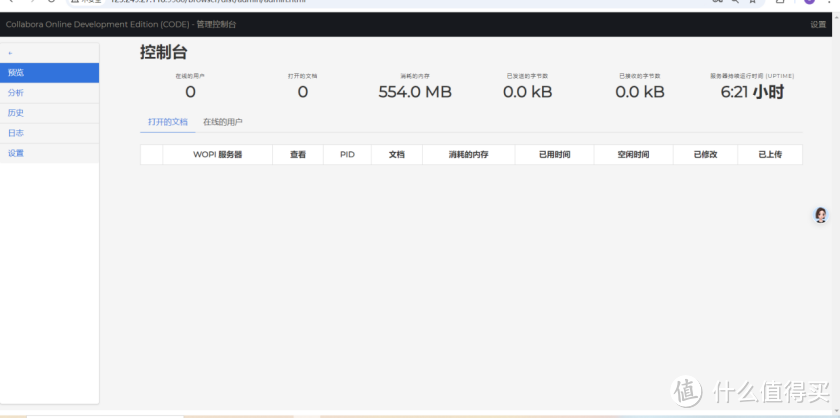Open 设置 in the left sidebar
This screenshot has height=418, width=840.
click(x=49, y=153)
